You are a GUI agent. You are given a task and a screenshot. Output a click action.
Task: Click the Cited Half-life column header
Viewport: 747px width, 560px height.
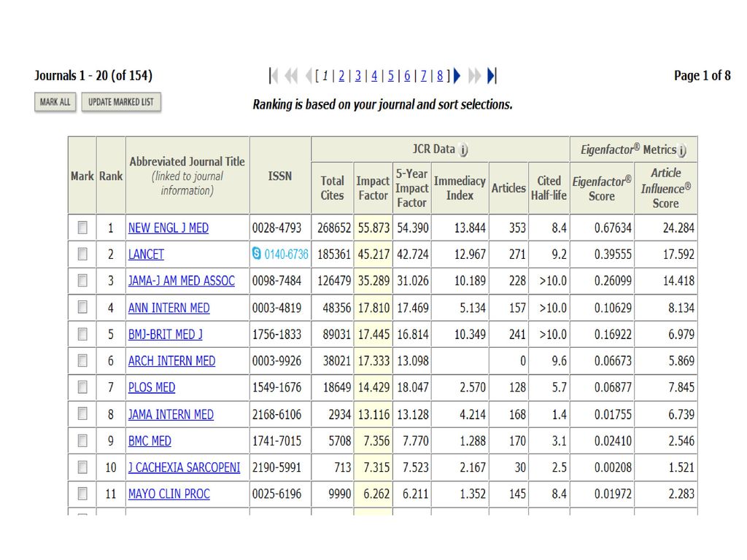point(549,188)
